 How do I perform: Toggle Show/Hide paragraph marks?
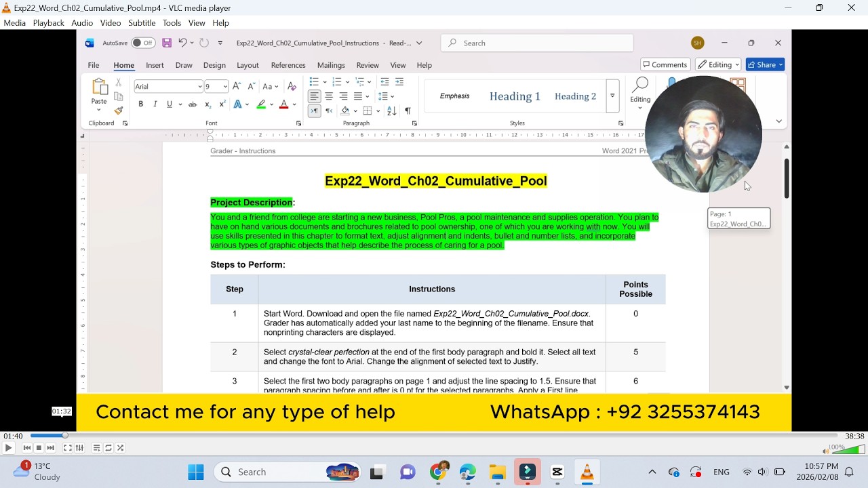[408, 111]
